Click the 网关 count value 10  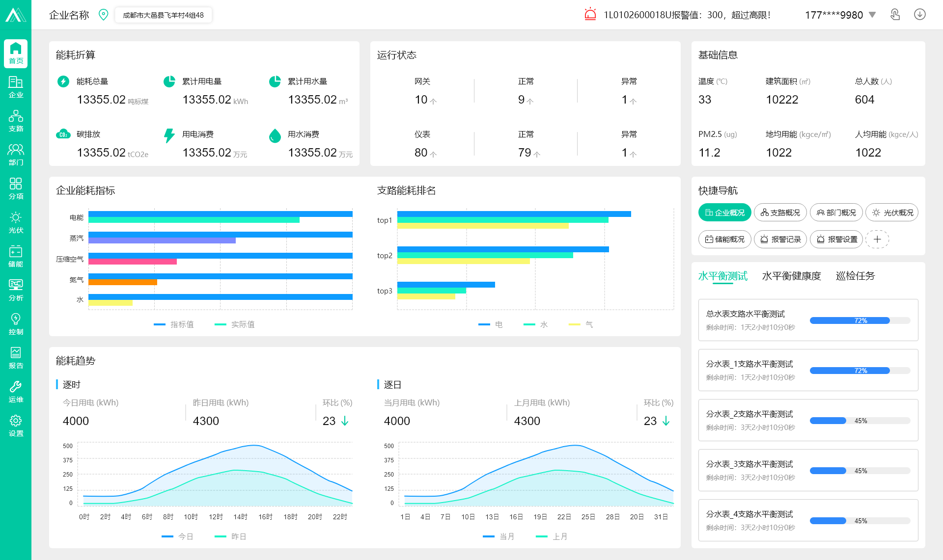[421, 100]
